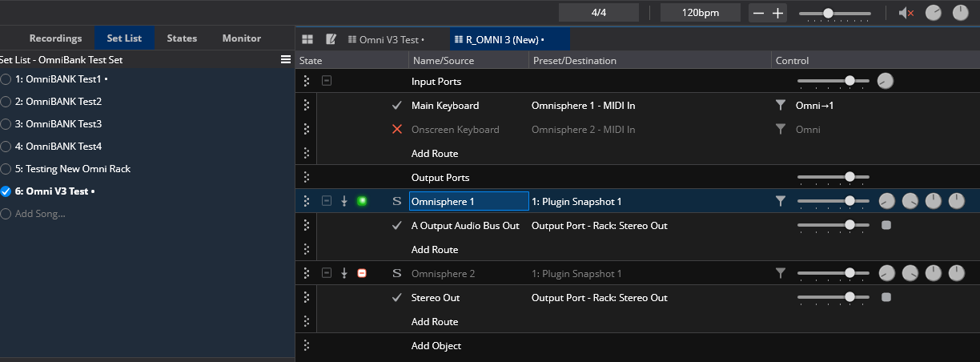Viewport: 980px width, 362px height.
Task: Open Main Keyboard destination Omnisphere 1 - MIDI In
Action: 583,105
